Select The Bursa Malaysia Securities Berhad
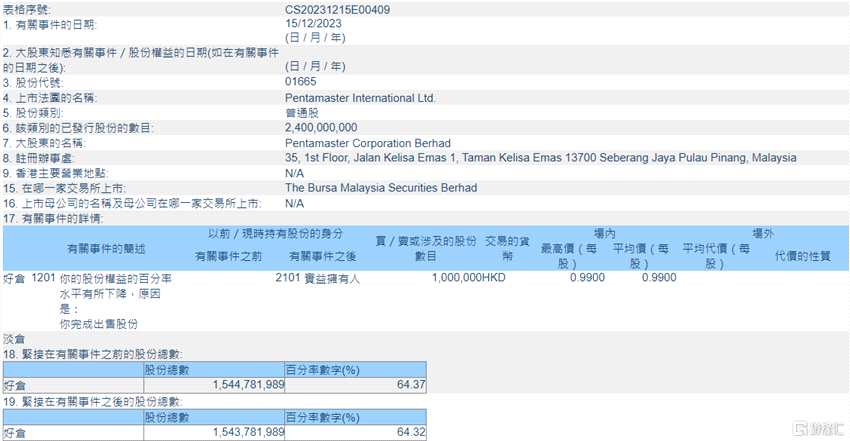Image resolution: width=850 pixels, height=441 pixels. pos(381,188)
